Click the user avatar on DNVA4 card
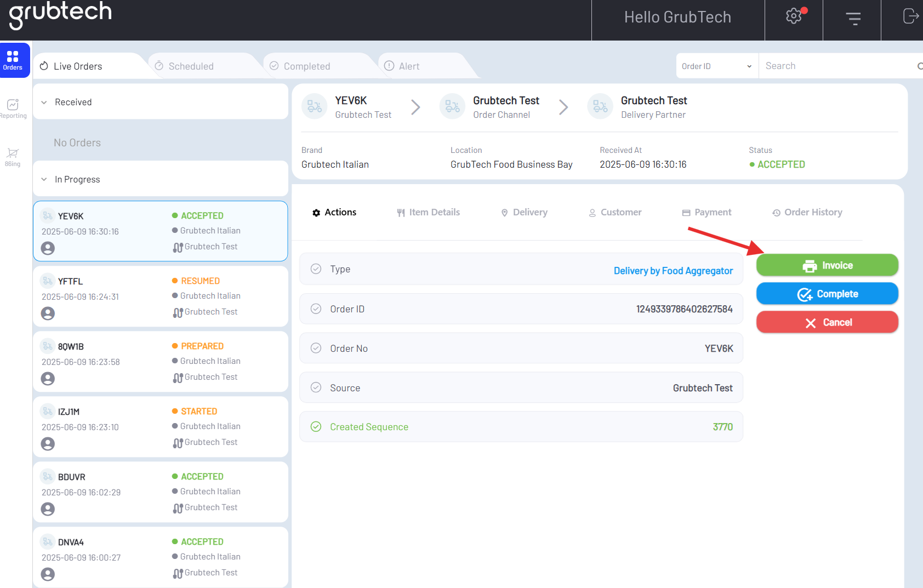 click(48, 574)
